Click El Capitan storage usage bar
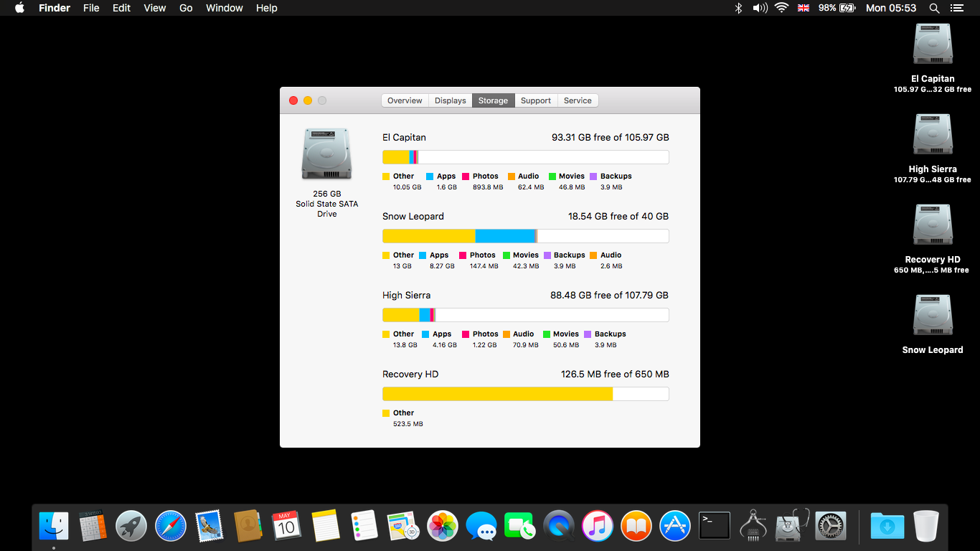Viewport: 980px width, 551px height. click(526, 157)
